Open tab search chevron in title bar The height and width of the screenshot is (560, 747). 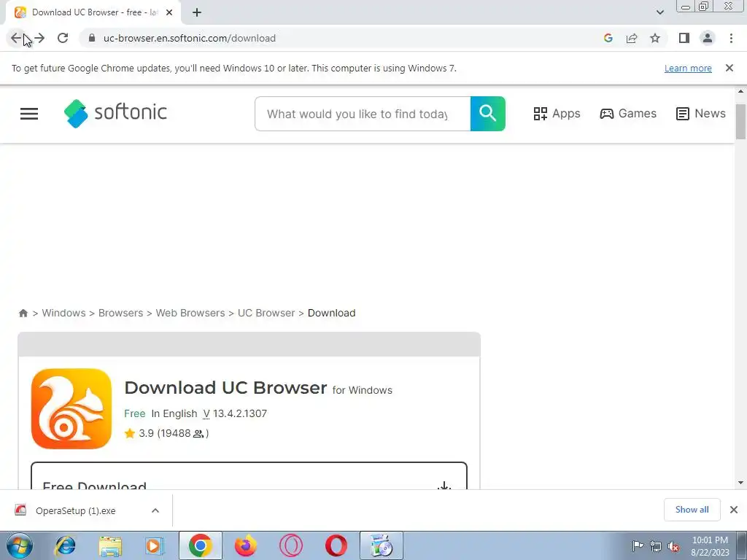[x=659, y=12]
